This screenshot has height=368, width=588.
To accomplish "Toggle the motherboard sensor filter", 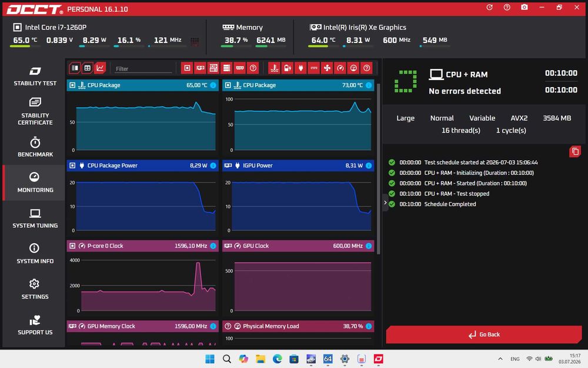I will coord(213,68).
